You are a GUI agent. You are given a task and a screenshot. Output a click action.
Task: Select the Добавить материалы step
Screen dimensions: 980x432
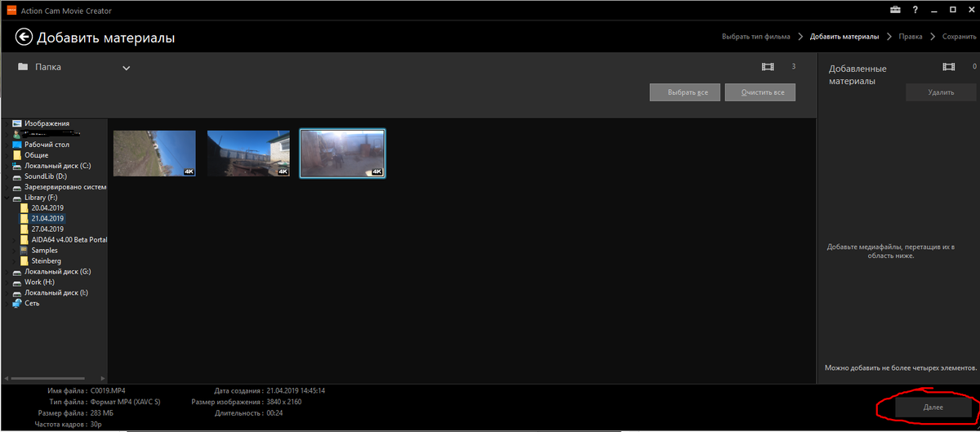click(844, 37)
